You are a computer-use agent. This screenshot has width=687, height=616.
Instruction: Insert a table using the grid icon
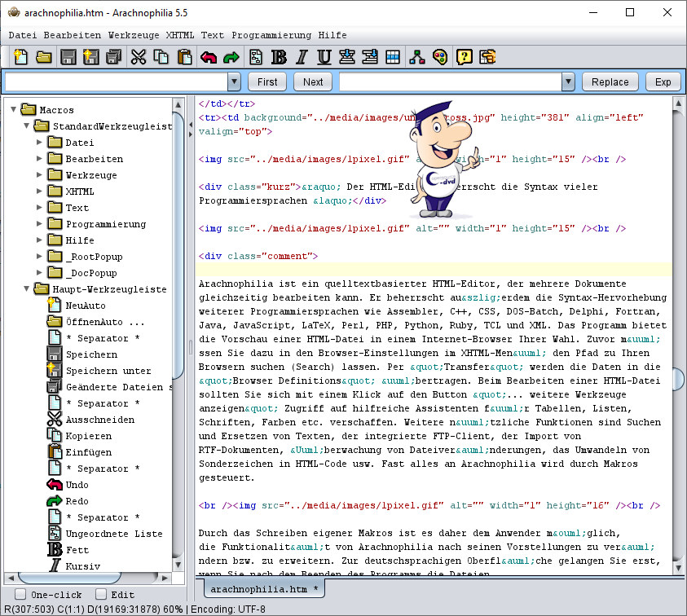pos(393,57)
